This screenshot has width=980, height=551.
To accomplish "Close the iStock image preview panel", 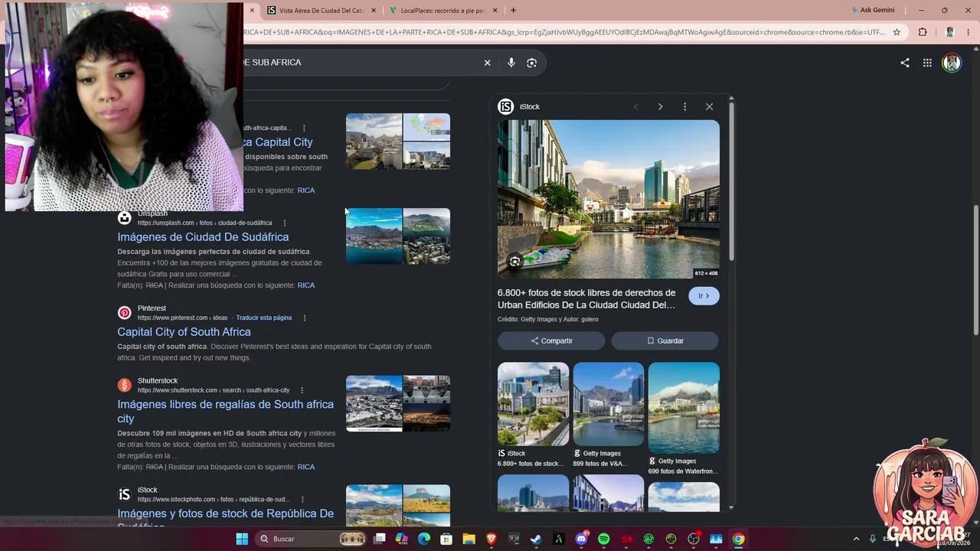I will point(709,106).
